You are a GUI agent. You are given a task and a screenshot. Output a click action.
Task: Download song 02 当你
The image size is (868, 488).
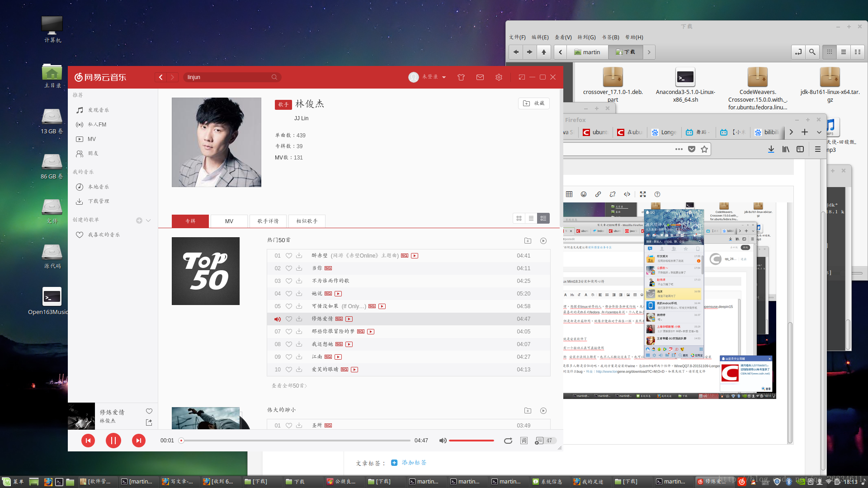[299, 268]
